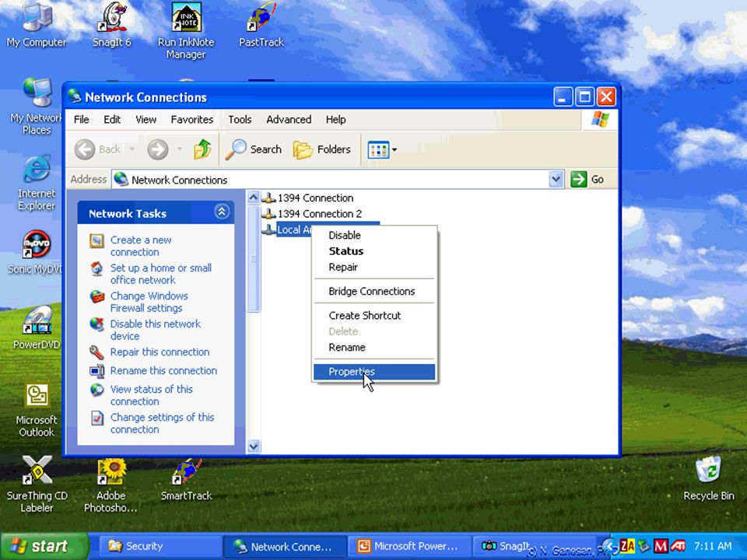Select the Adobe Photoshop desktop shortcut
The height and width of the screenshot is (560, 747).
click(x=111, y=485)
